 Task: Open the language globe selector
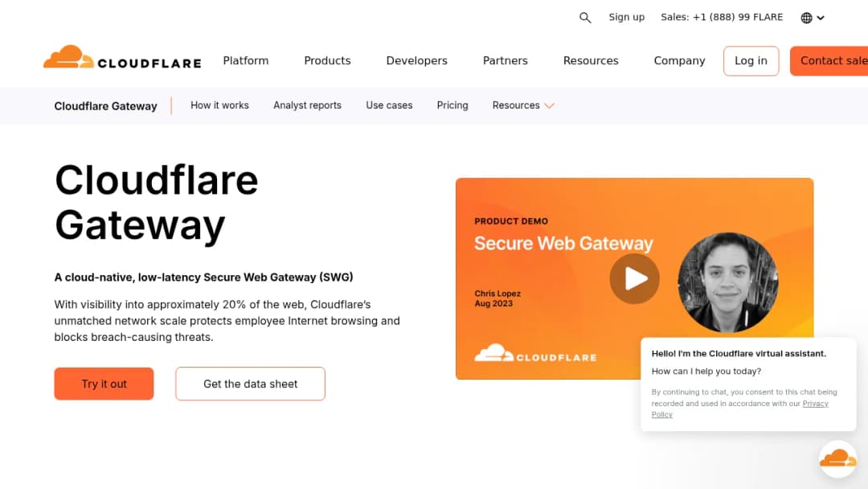tap(813, 18)
